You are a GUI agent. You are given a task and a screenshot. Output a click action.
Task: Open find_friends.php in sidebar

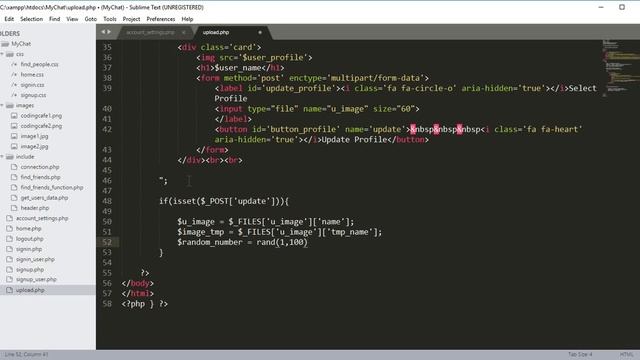pyautogui.click(x=40, y=177)
